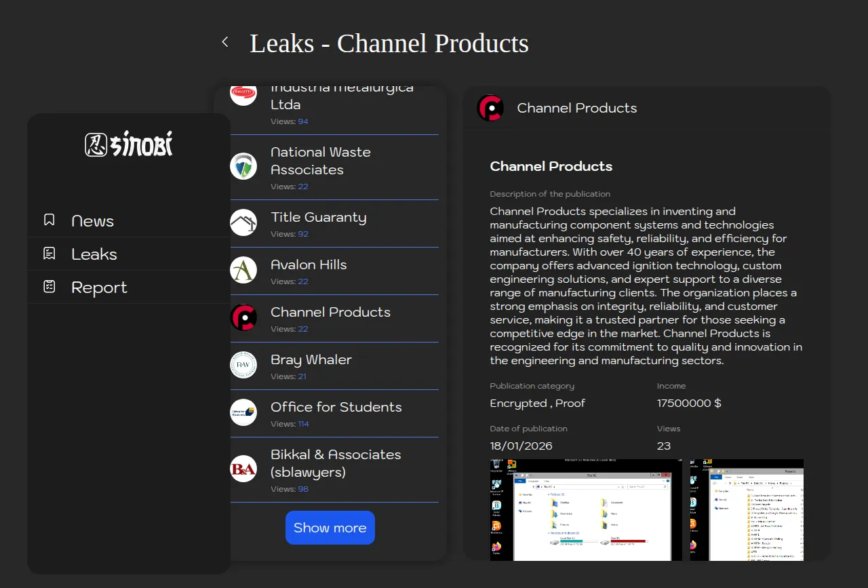Click the Report checklist icon
The image size is (868, 588).
tap(50, 286)
